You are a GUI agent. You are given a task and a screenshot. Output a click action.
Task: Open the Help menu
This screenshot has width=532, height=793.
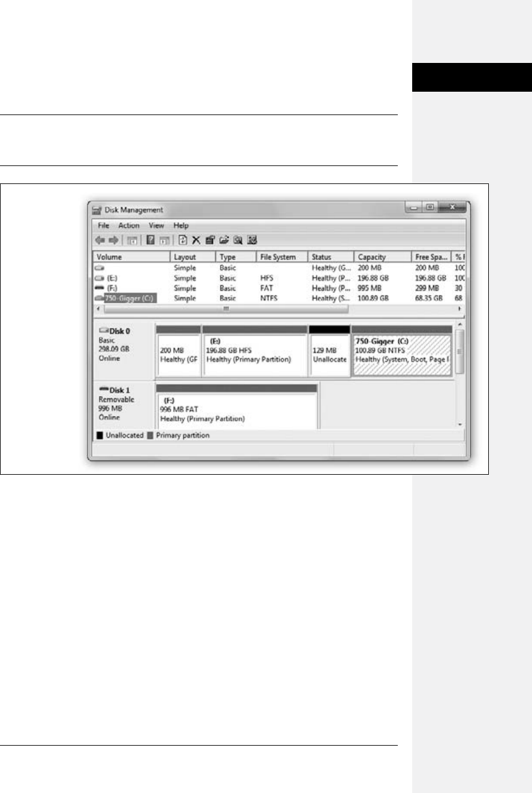click(x=181, y=225)
